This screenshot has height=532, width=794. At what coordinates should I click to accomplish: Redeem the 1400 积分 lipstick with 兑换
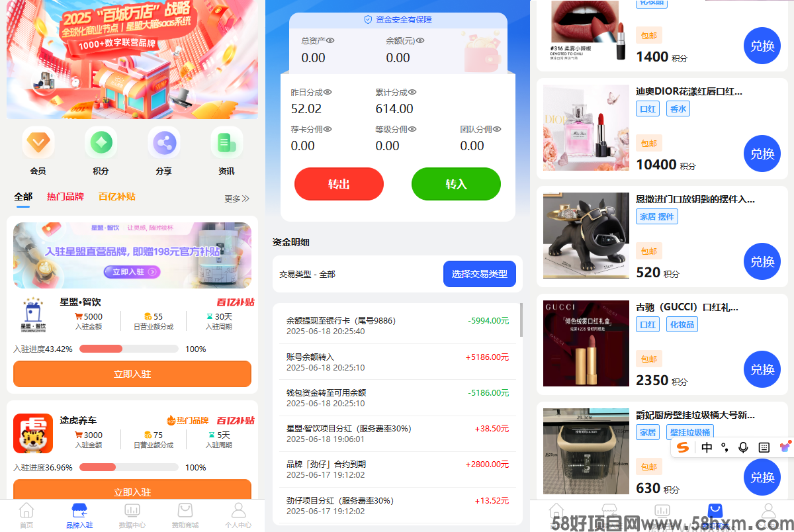coord(762,46)
